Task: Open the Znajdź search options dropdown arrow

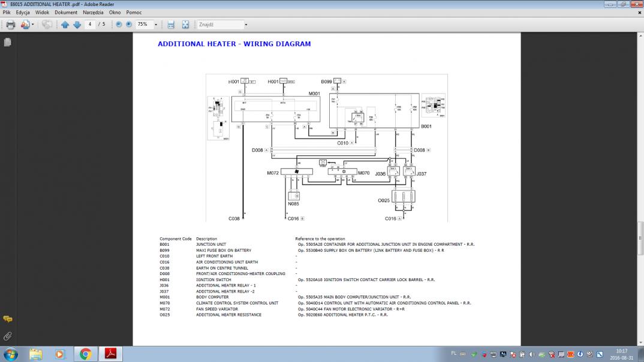Action: 246,25
